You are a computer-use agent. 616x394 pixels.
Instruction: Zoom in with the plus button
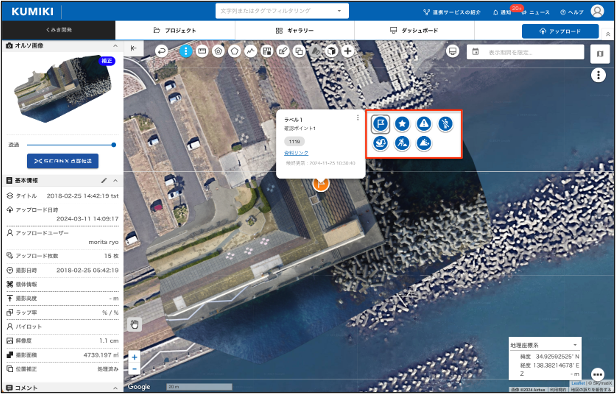point(134,357)
